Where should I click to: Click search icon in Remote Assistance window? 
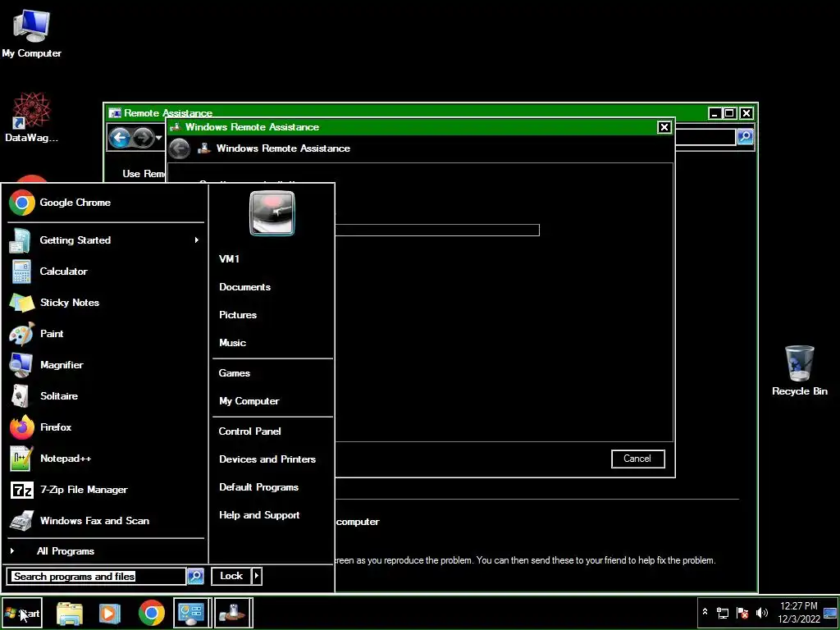745,137
